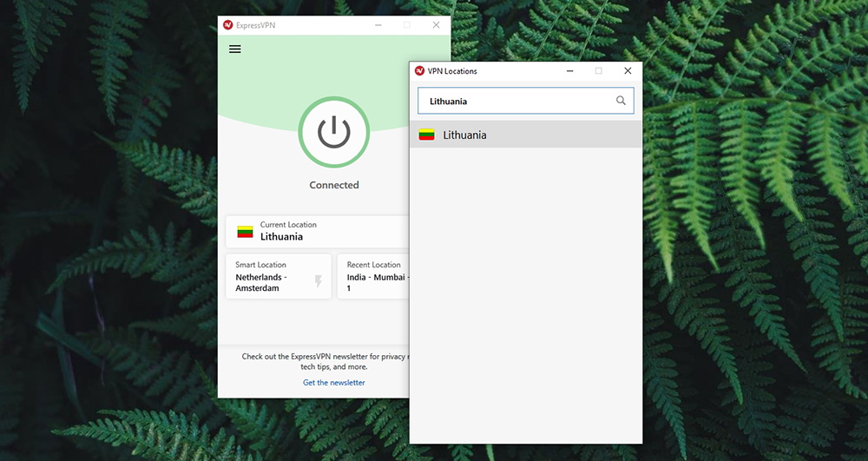Image resolution: width=868 pixels, height=461 pixels.
Task: Maximize the VPN Locations window
Action: 598,71
